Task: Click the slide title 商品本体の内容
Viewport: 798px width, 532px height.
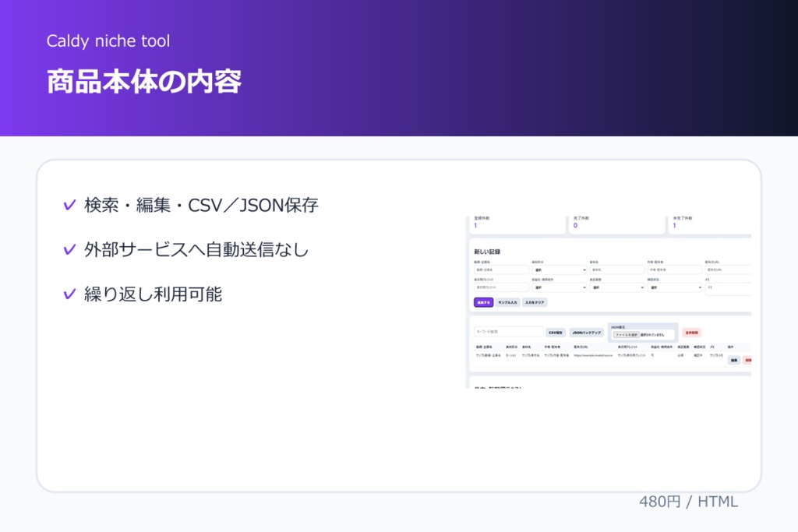Action: pyautogui.click(x=144, y=82)
